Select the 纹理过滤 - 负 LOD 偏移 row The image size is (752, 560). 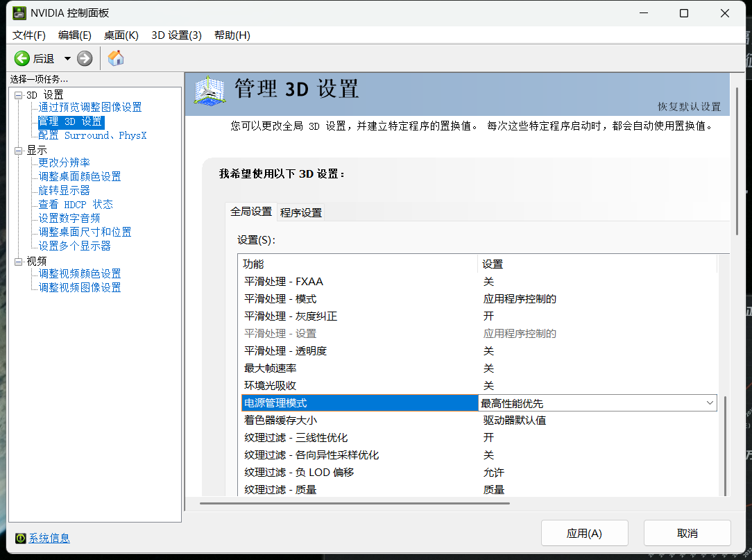point(479,472)
